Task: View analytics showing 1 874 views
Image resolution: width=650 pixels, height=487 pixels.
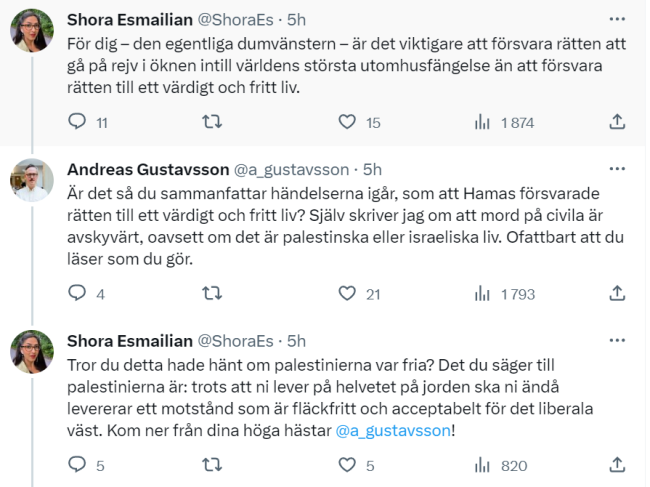Action: pos(482,122)
